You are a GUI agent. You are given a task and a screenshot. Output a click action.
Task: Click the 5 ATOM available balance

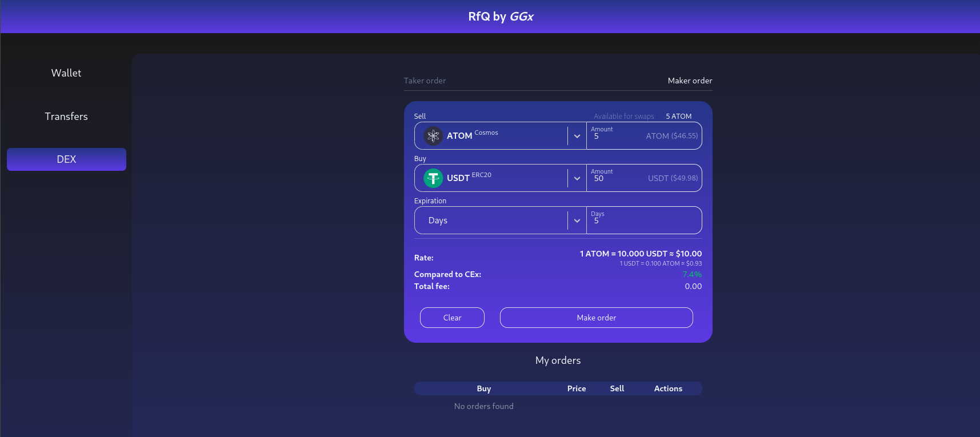[678, 116]
